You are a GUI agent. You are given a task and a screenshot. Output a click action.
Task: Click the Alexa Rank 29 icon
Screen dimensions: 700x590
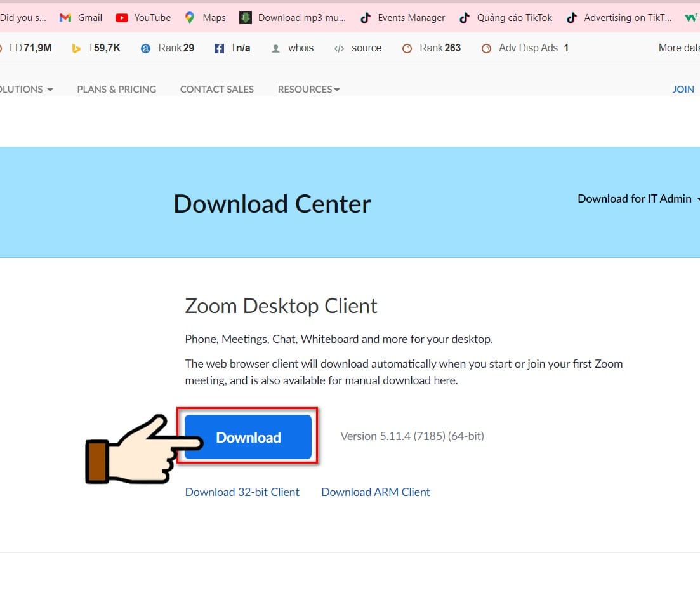[x=145, y=48]
